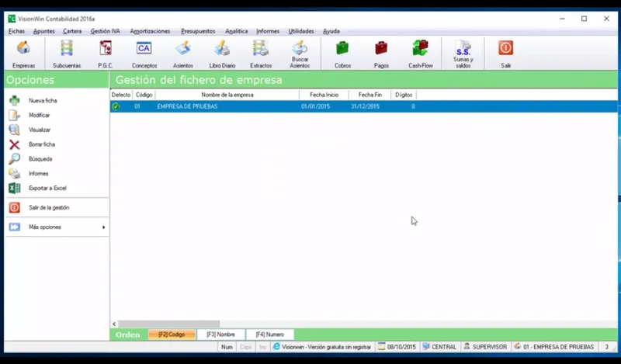This screenshot has width=621, height=364.
Task: Click the Fecha Inicio column header
Action: [x=324, y=95]
